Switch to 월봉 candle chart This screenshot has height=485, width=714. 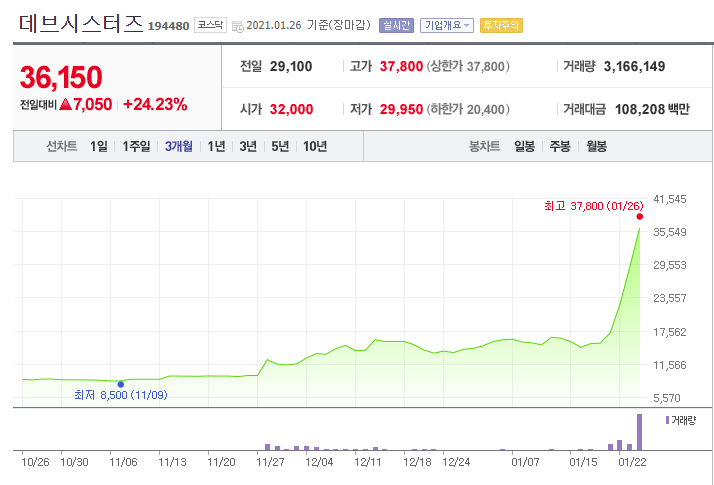(x=597, y=146)
